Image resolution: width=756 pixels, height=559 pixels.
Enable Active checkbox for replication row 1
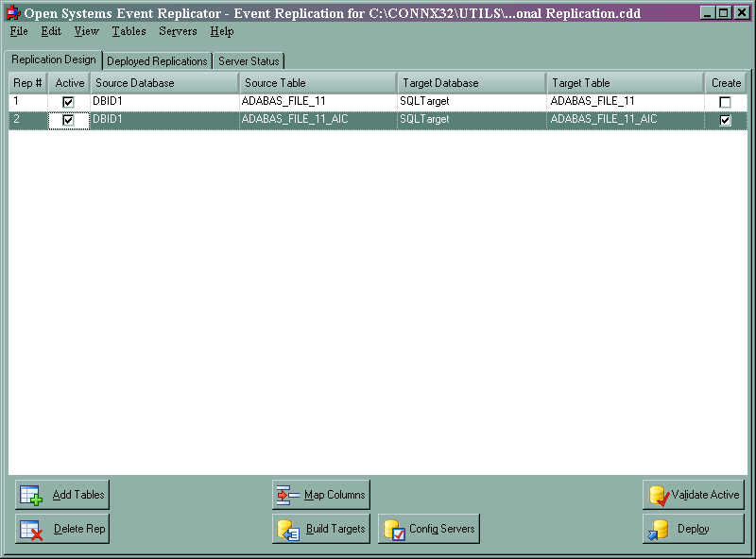[66, 101]
